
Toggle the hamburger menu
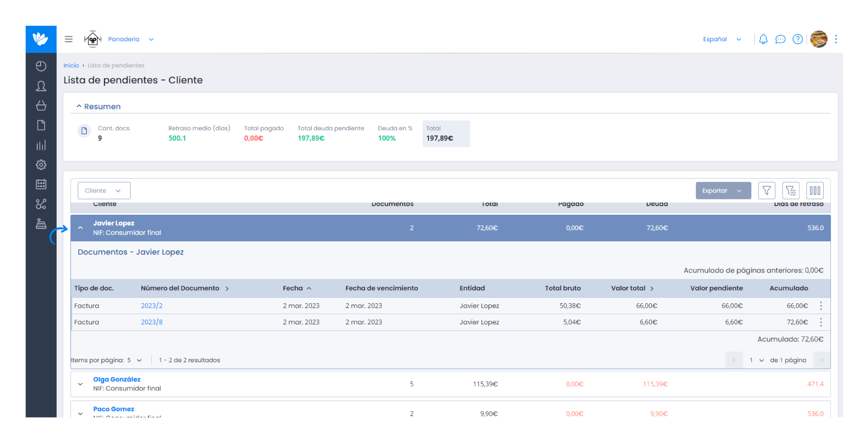pos(69,39)
